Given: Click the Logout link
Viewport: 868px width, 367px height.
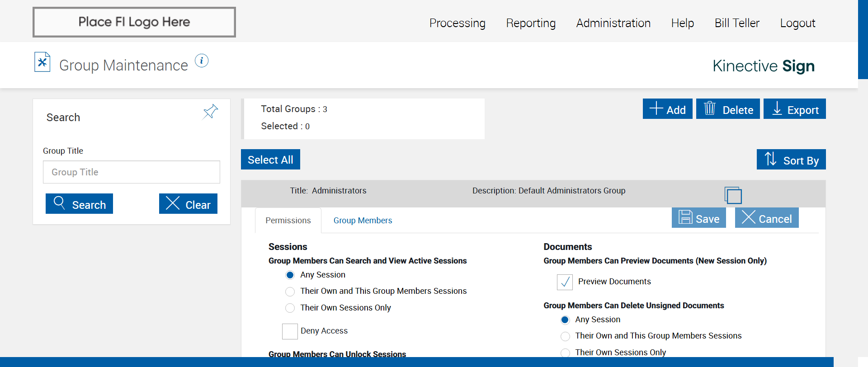Looking at the screenshot, I should [797, 23].
